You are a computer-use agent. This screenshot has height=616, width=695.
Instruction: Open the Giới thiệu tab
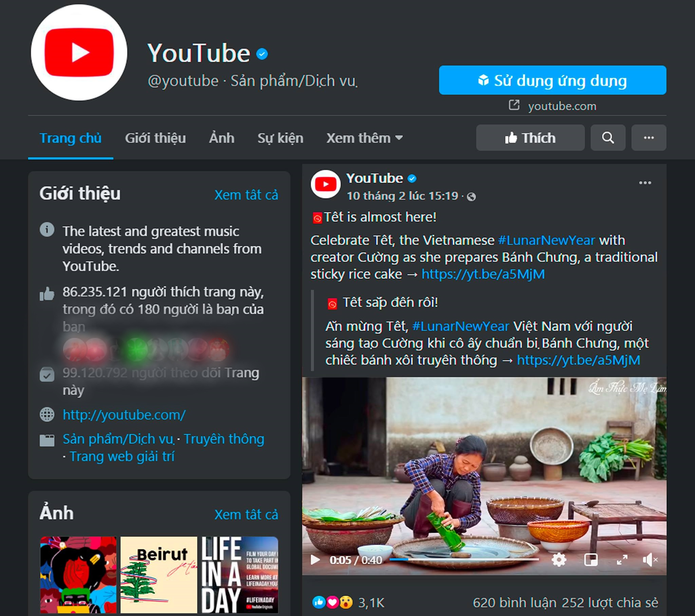pyautogui.click(x=155, y=138)
